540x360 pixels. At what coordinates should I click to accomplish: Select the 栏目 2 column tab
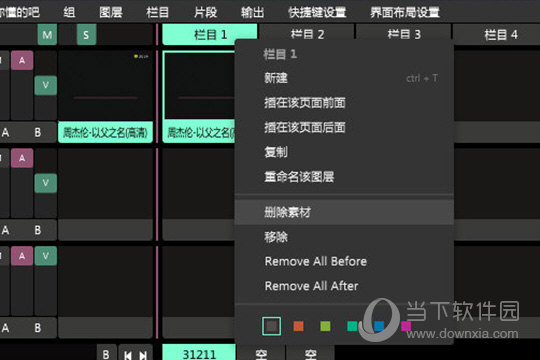click(x=307, y=34)
